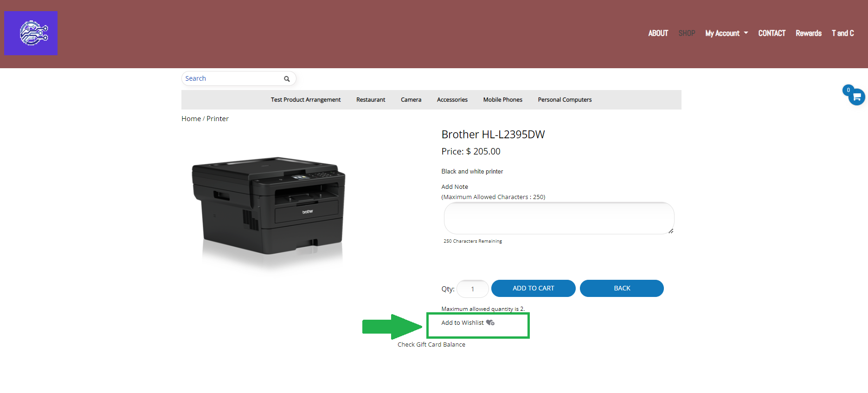The width and height of the screenshot is (868, 393).
Task: Open the Personal Computers category
Action: 565,100
